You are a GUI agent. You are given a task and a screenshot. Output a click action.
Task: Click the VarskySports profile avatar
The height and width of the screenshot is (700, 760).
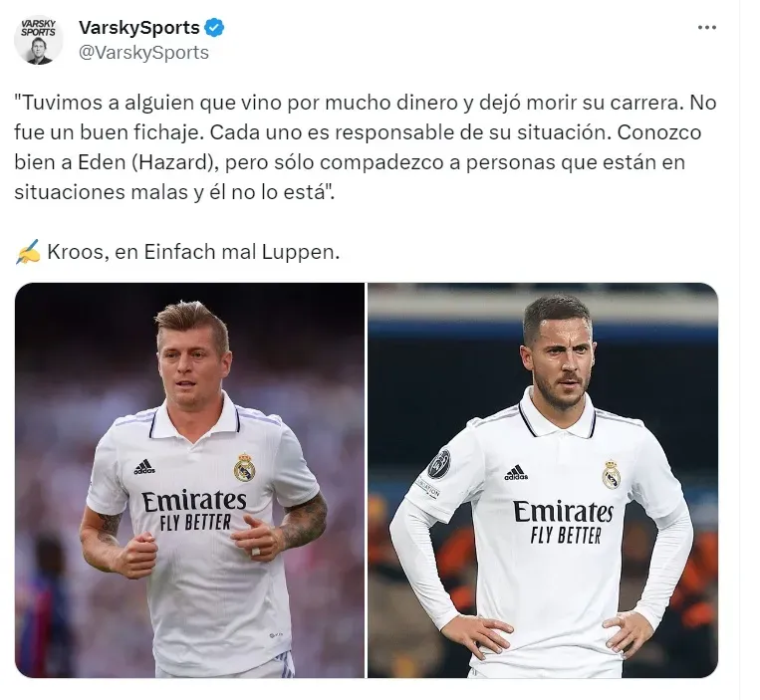(38, 40)
